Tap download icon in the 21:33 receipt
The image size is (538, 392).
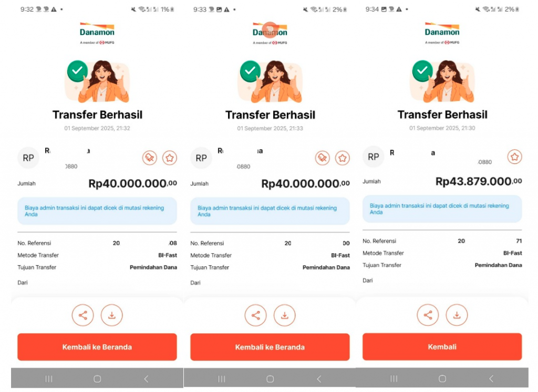(284, 315)
